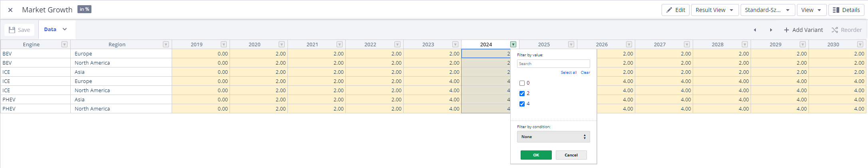Uncheck the 4 value filter checkbox
Viewport: 868px width, 168px height.
[522, 104]
